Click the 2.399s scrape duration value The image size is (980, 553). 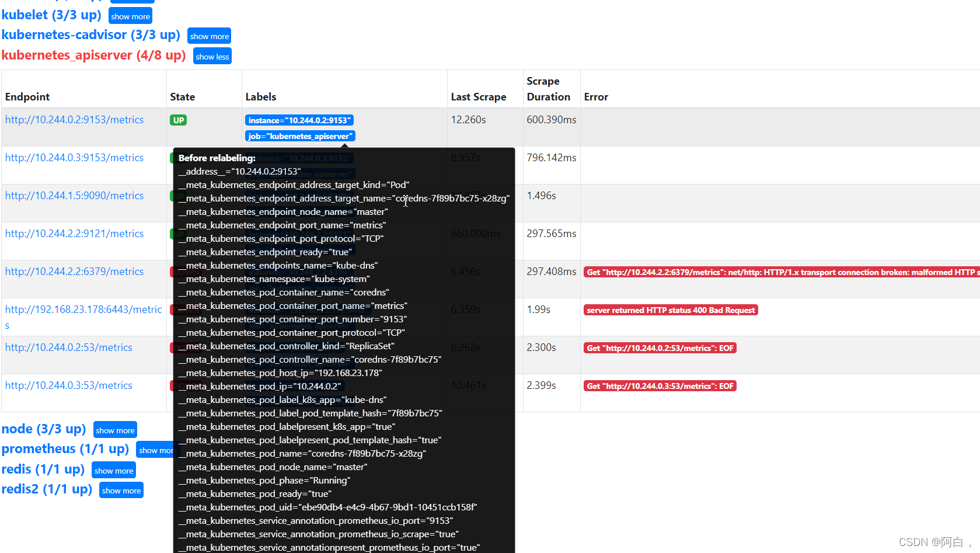point(541,385)
